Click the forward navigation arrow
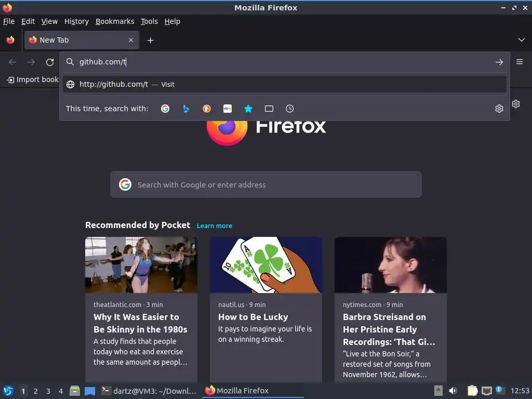The height and width of the screenshot is (399, 532). [x=31, y=62]
